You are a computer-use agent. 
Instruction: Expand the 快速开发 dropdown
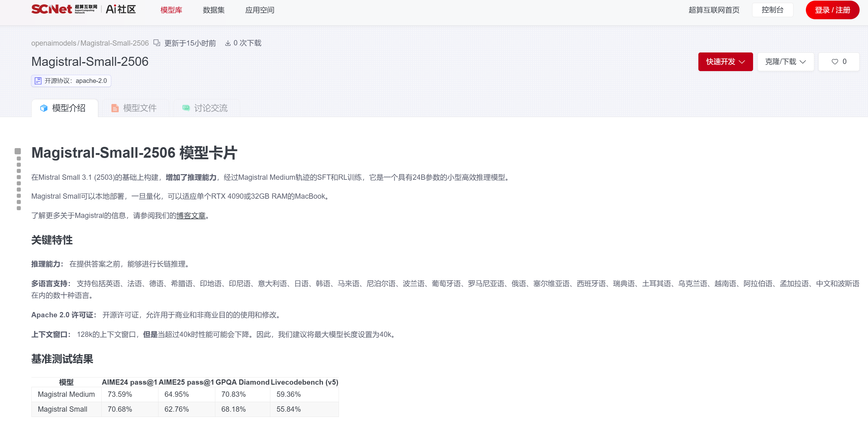[x=725, y=62]
